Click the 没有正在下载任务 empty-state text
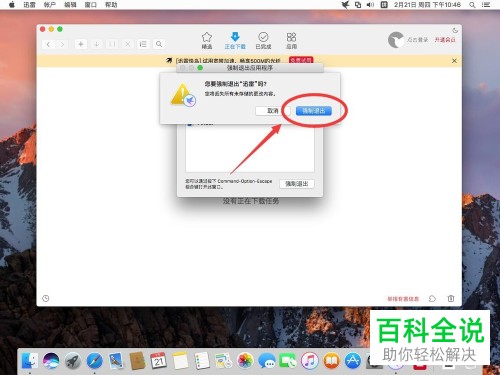 251,201
